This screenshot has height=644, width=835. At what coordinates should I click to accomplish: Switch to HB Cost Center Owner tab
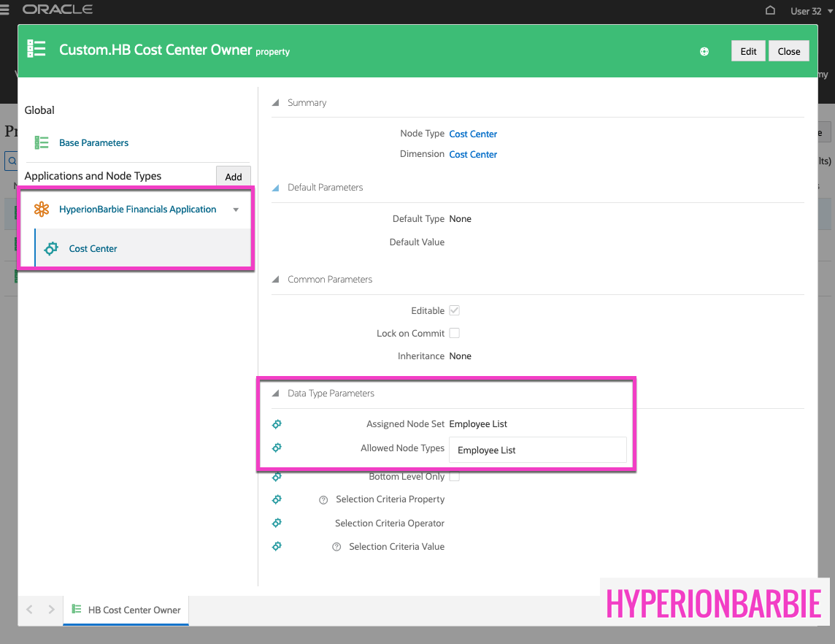pyautogui.click(x=126, y=610)
